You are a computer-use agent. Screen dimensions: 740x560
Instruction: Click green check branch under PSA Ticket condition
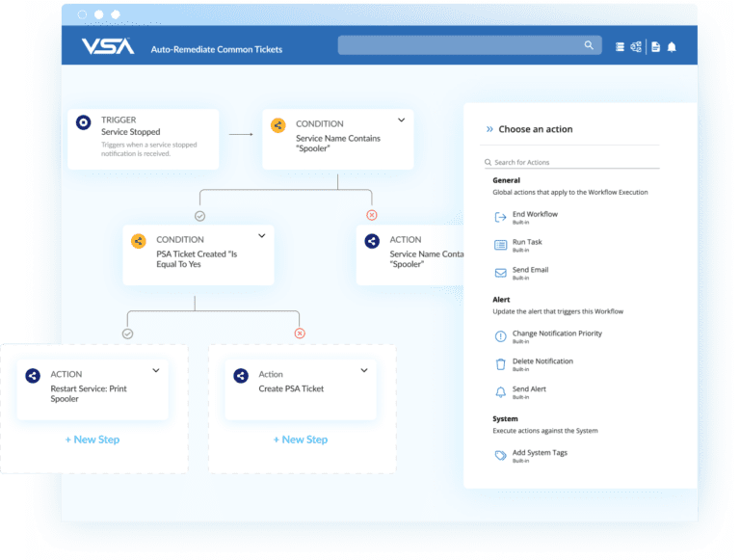[x=127, y=333]
